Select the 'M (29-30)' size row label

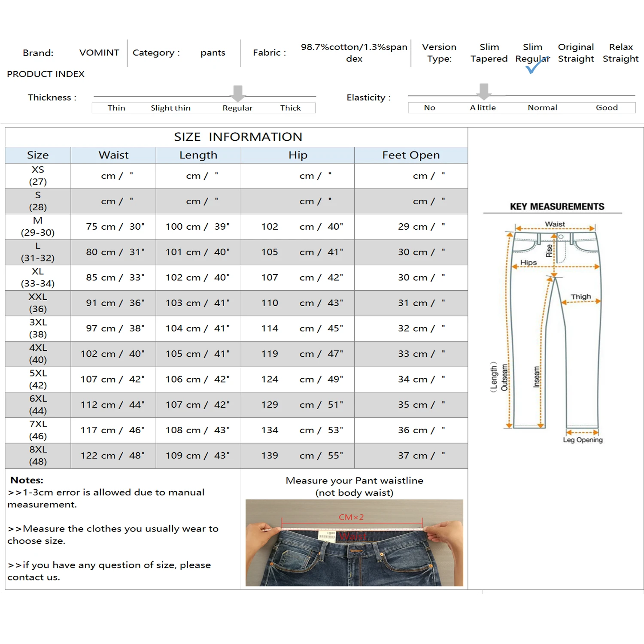38,226
